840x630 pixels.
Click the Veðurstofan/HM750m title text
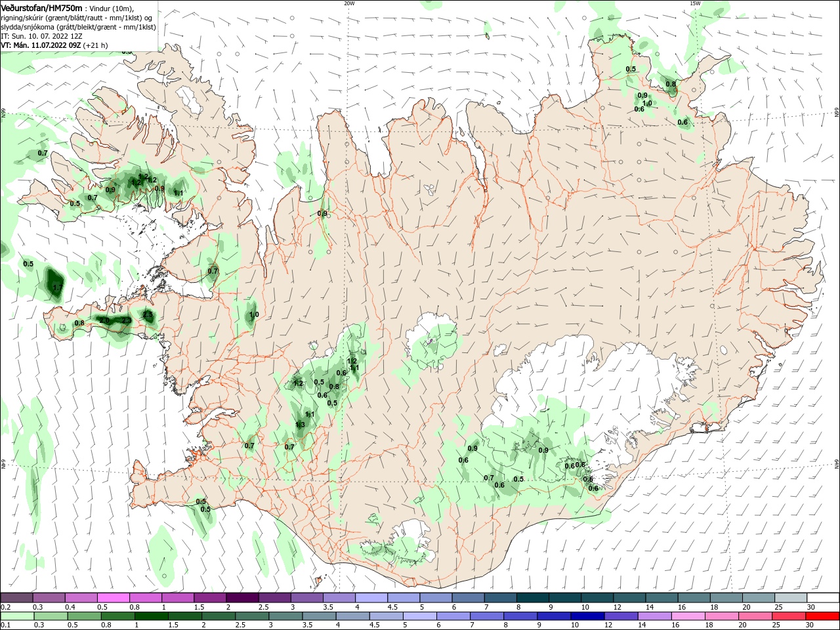(x=41, y=8)
